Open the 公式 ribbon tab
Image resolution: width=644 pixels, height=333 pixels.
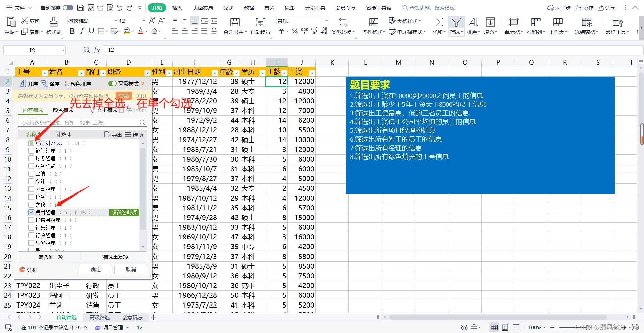(x=228, y=8)
